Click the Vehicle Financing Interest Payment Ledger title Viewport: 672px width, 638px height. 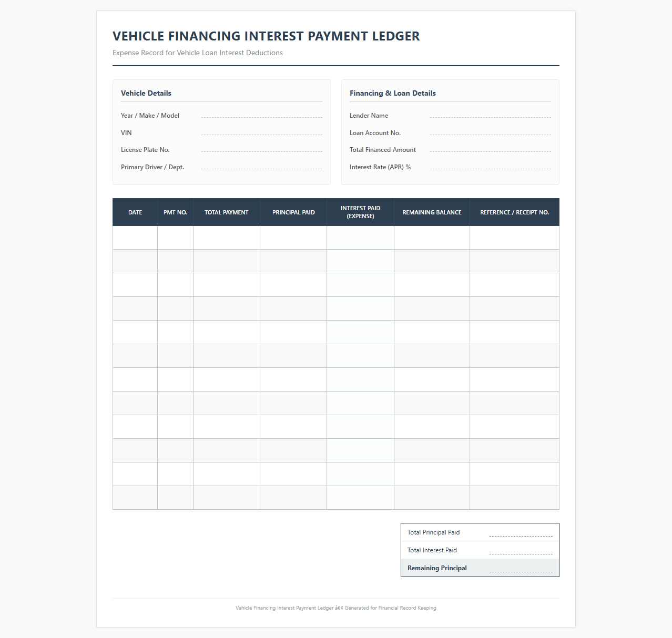266,36
